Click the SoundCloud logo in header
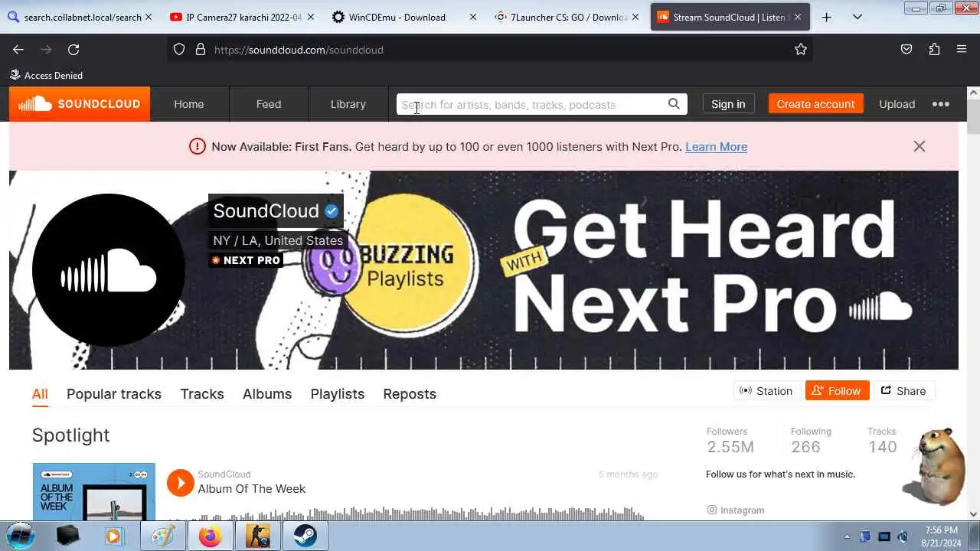980x551 pixels. (x=80, y=104)
